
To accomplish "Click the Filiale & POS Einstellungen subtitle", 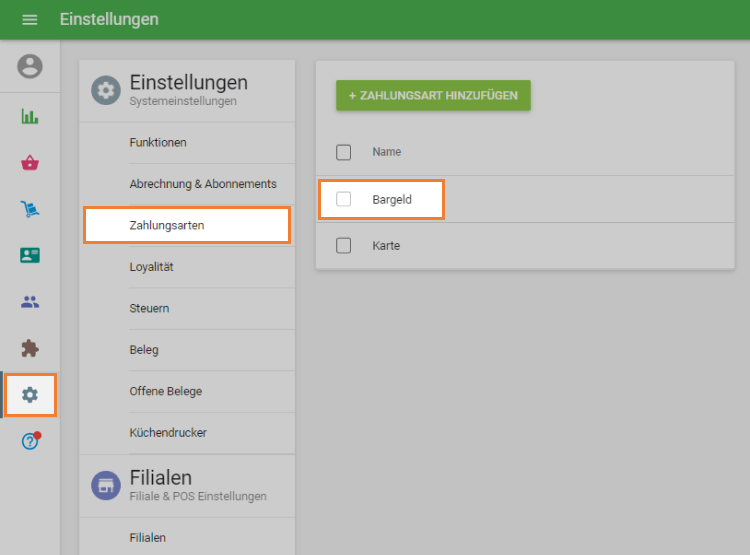I will pos(198,497).
